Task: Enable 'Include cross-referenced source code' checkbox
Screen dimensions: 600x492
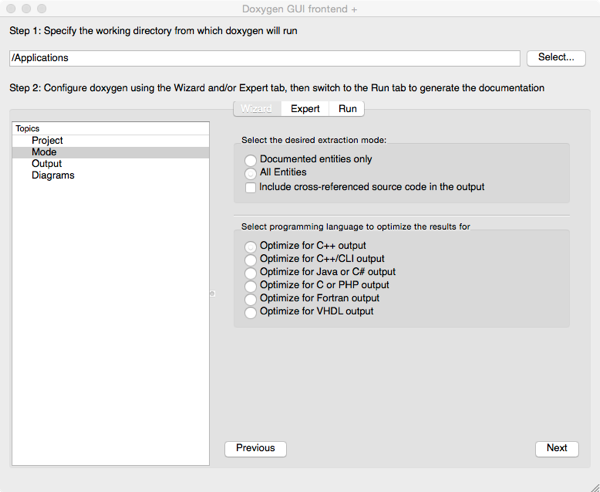Action: click(x=251, y=187)
